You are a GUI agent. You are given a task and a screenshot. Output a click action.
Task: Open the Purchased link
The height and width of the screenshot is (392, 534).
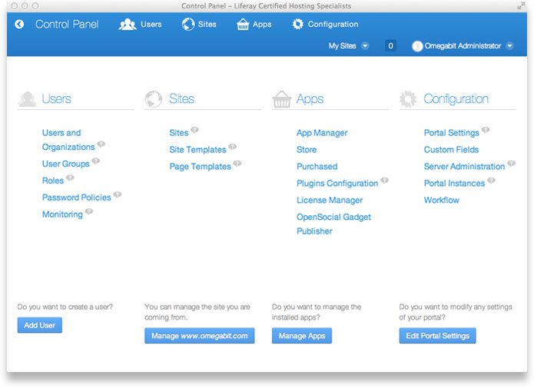pyautogui.click(x=317, y=167)
